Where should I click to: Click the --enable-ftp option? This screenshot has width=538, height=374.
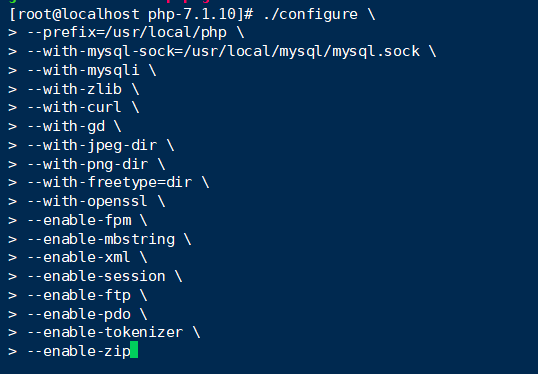pos(79,295)
